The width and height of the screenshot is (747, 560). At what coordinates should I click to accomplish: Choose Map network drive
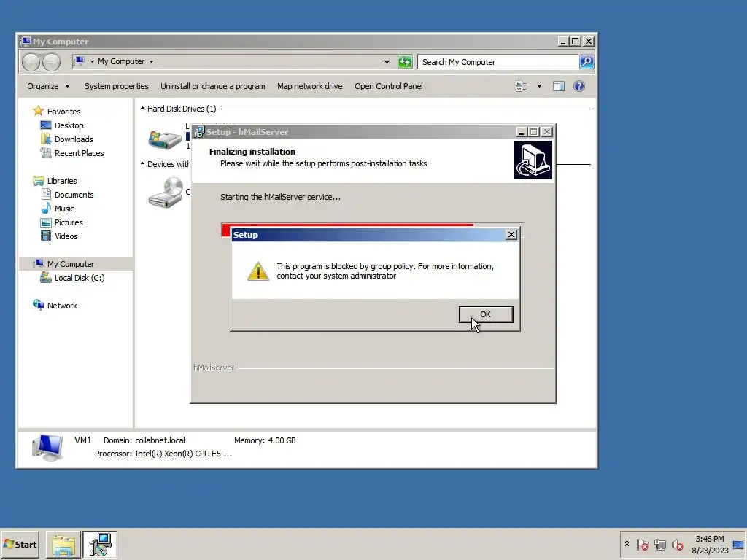pos(309,86)
